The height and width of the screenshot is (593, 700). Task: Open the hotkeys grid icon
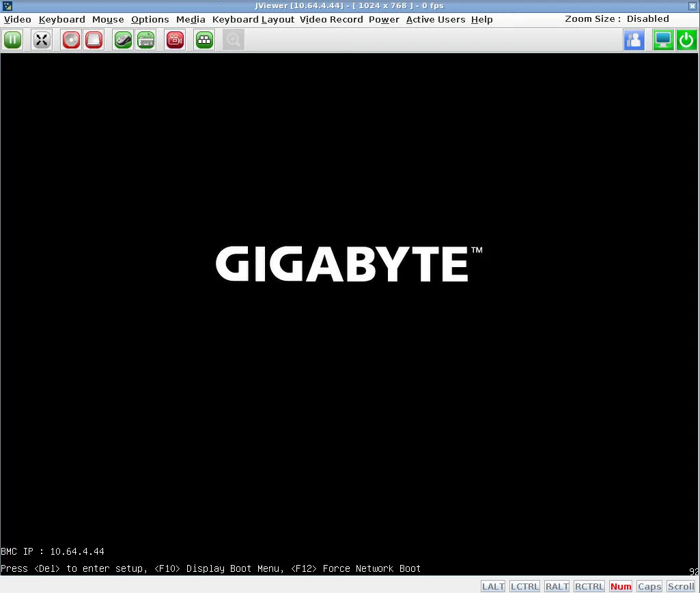click(204, 40)
